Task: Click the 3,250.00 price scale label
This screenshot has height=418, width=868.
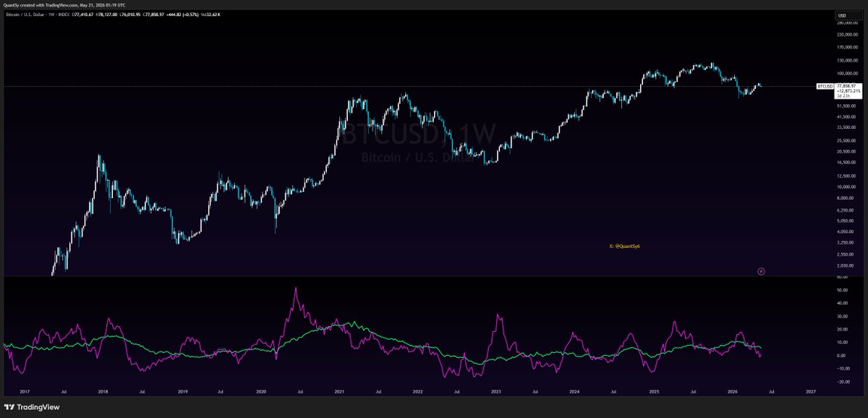Action: (845, 244)
